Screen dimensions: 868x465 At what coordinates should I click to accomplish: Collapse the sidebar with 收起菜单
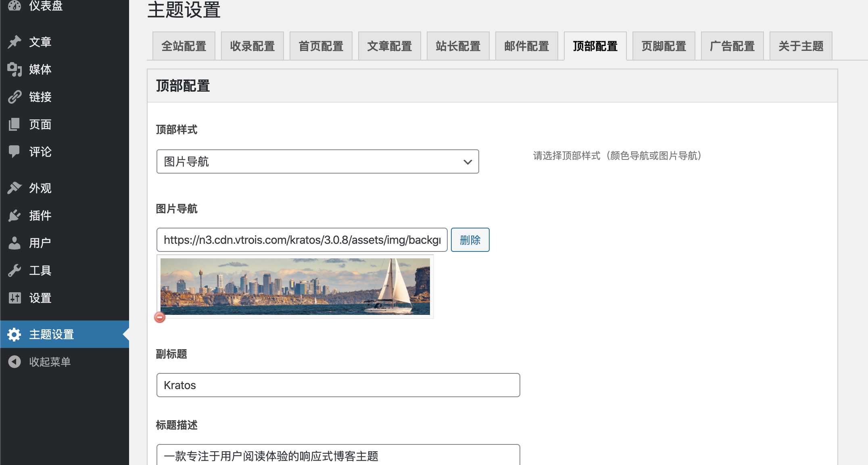(x=15, y=361)
